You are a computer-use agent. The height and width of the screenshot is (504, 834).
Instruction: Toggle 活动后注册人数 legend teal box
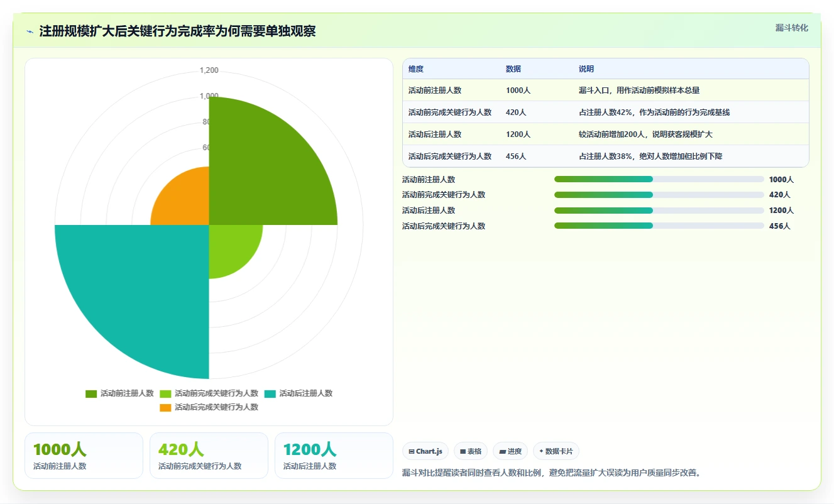pos(270,394)
